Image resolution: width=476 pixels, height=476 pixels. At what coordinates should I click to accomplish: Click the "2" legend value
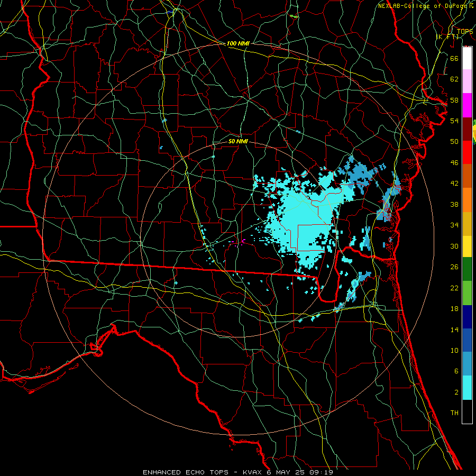[x=456, y=392]
